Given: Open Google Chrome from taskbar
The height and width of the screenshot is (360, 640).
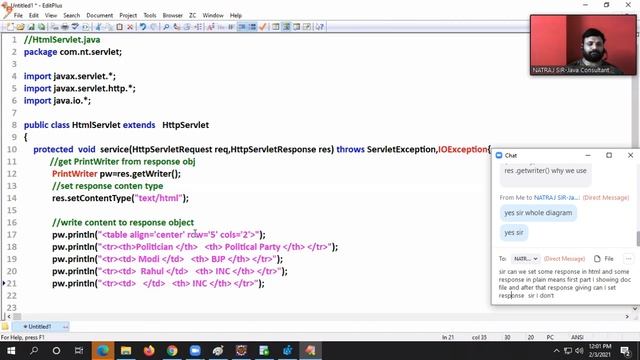Looking at the screenshot, I should coord(172,351).
